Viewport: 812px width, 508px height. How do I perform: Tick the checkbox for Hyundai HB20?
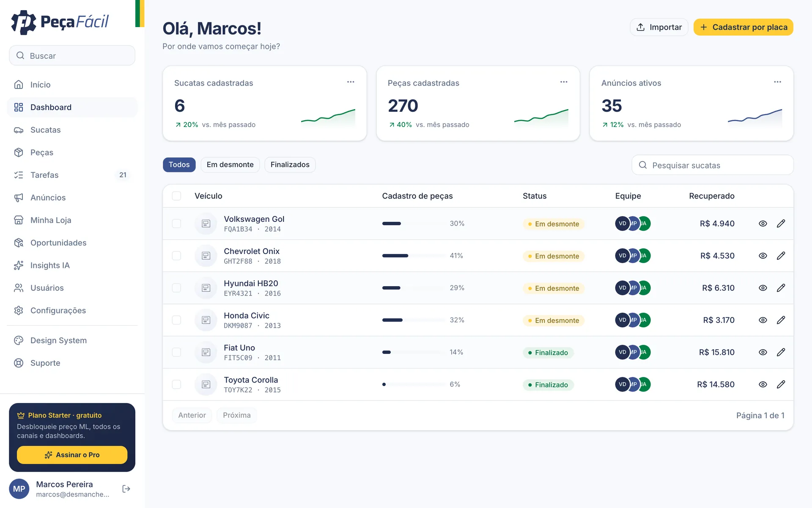[176, 288]
